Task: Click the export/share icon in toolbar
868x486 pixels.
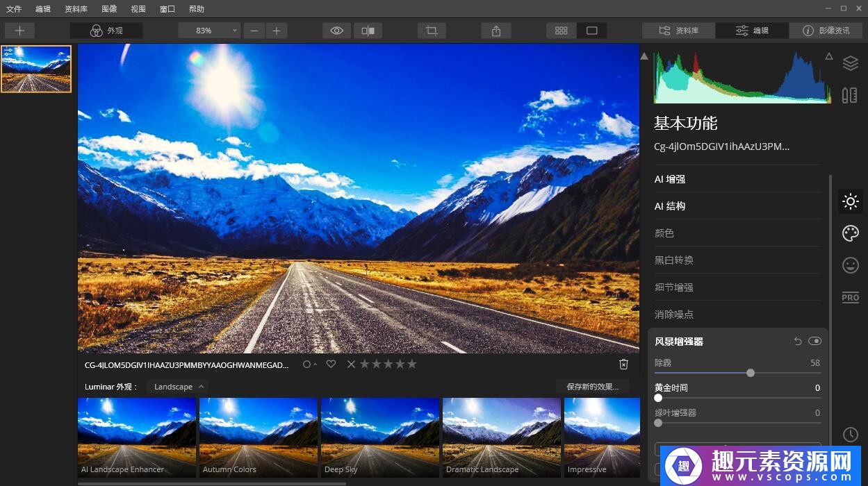Action: coord(496,31)
